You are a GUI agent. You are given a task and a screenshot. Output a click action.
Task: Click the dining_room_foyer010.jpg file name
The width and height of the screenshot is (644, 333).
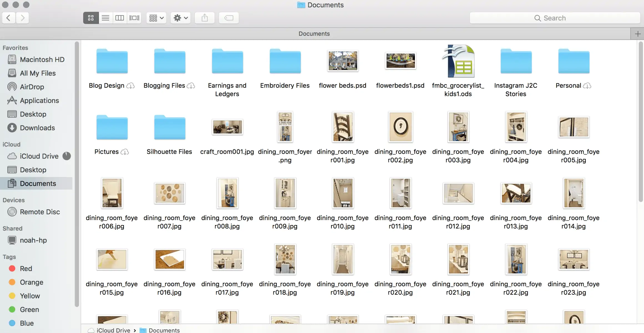(343, 222)
